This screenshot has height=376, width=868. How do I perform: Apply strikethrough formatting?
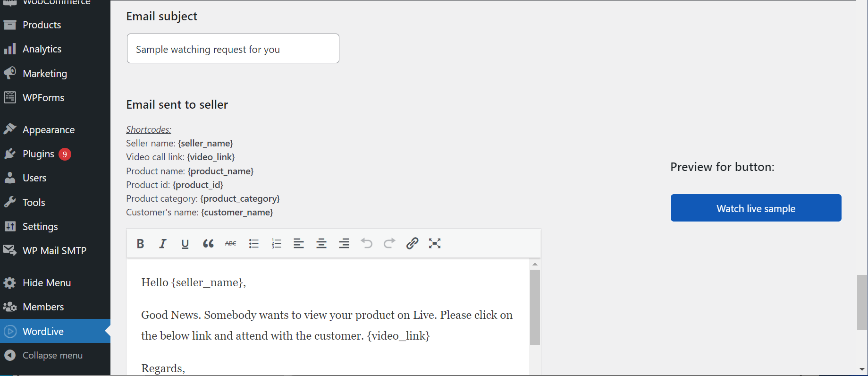click(231, 244)
